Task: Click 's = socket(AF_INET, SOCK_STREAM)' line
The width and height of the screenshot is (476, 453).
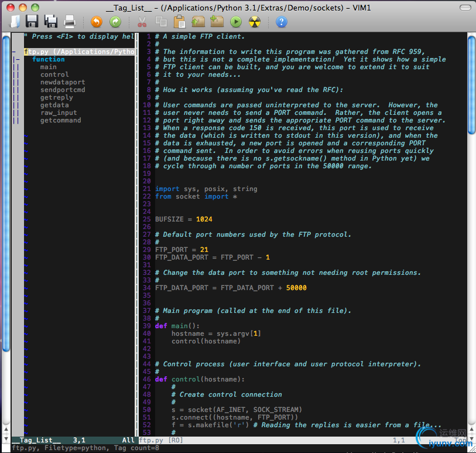Action: (x=237, y=410)
